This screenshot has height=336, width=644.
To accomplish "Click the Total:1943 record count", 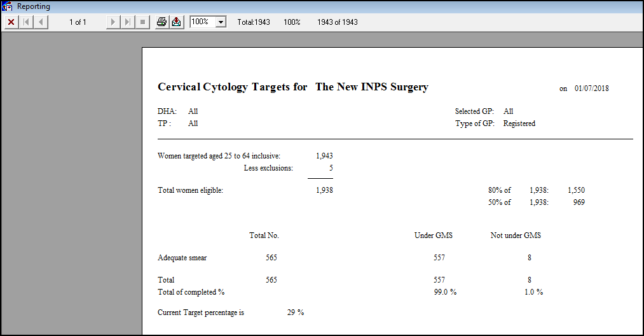I will pos(254,22).
